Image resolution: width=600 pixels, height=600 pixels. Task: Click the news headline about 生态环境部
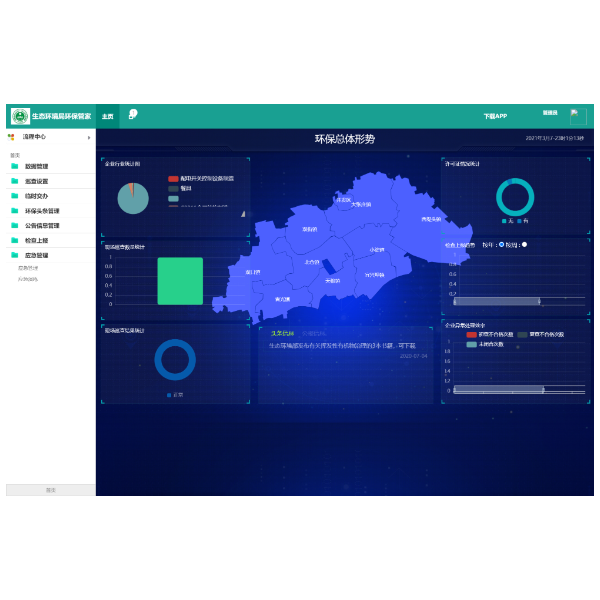tap(341, 345)
